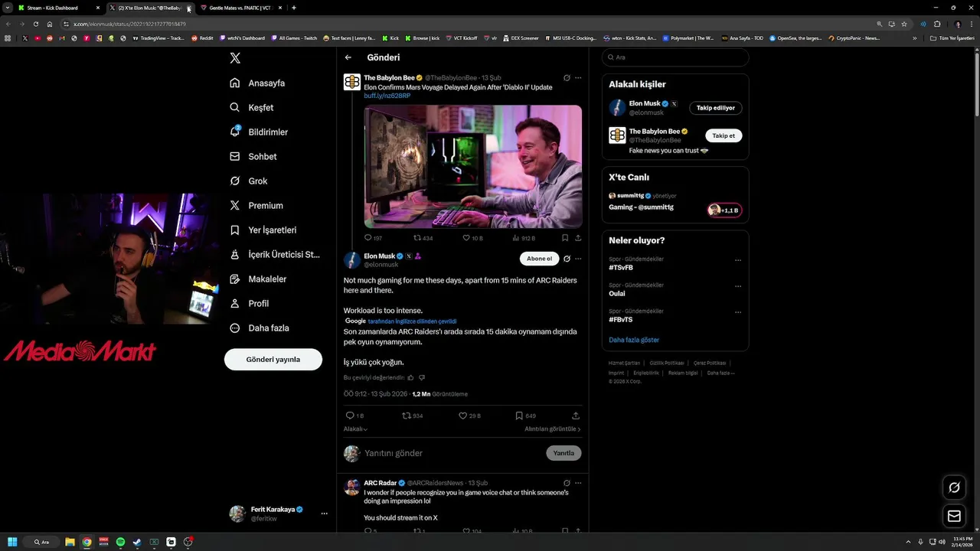Click Takip ediliyor for Elon Musk

pos(715,108)
